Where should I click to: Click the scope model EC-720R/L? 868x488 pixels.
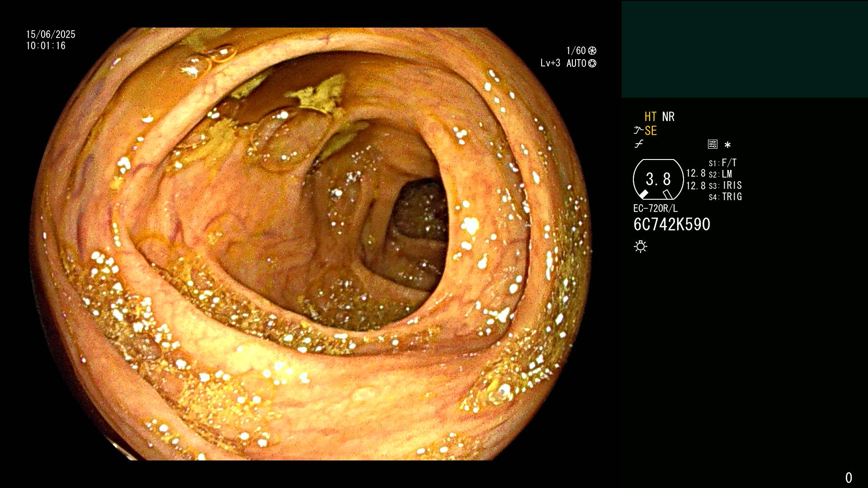click(656, 208)
